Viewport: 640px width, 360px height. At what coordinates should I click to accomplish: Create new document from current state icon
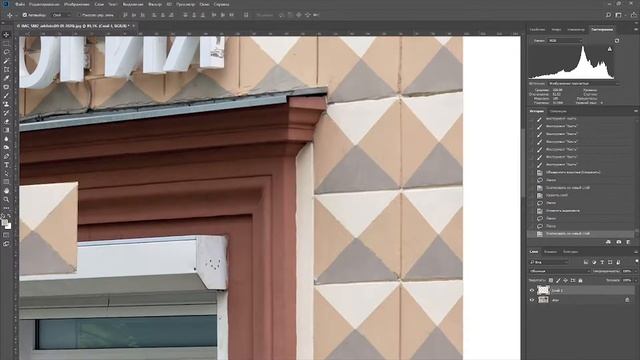[x=608, y=242]
